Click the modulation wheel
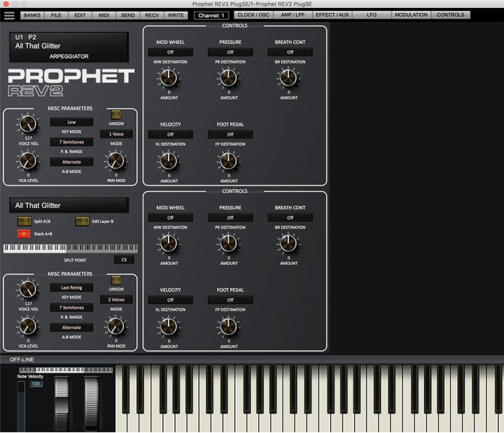The width and height of the screenshot is (504, 433). click(x=92, y=403)
